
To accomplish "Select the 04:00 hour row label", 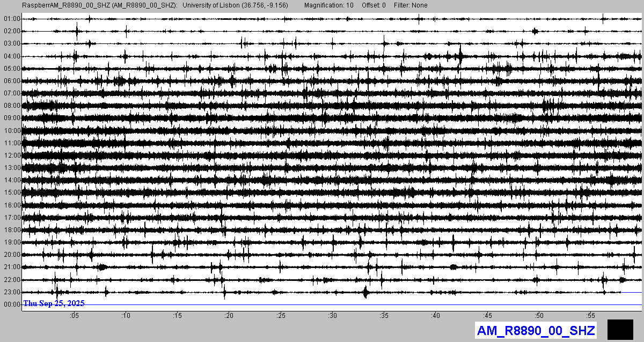I will pos(12,56).
